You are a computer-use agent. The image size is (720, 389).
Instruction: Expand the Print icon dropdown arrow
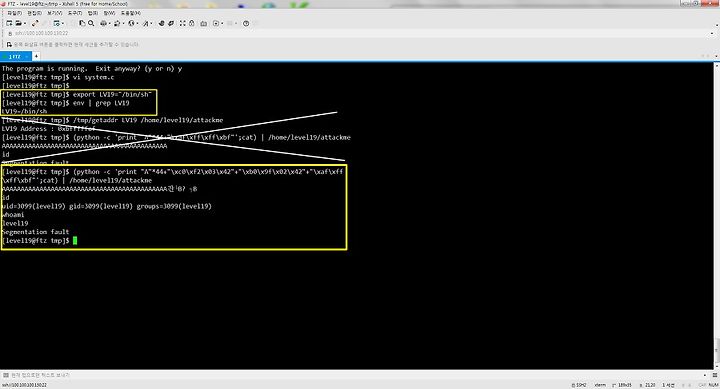click(110, 23)
